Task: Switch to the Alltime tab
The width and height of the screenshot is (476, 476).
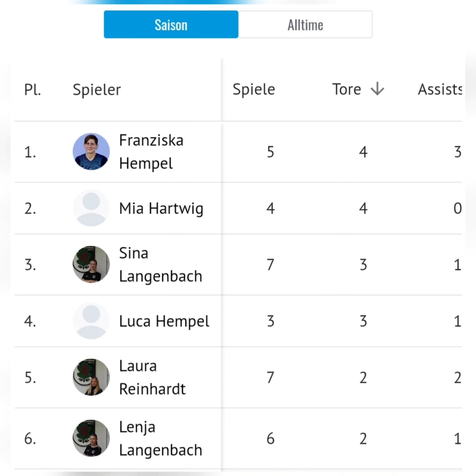Action: coord(305,25)
